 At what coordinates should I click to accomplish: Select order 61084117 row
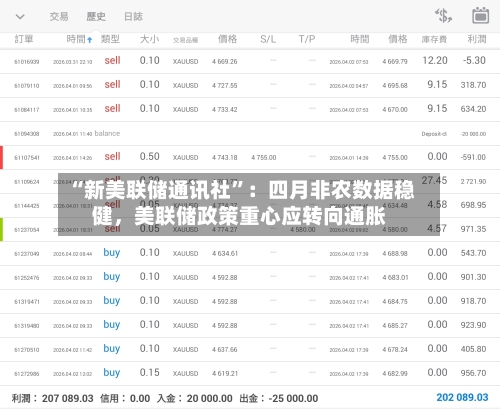(250, 109)
